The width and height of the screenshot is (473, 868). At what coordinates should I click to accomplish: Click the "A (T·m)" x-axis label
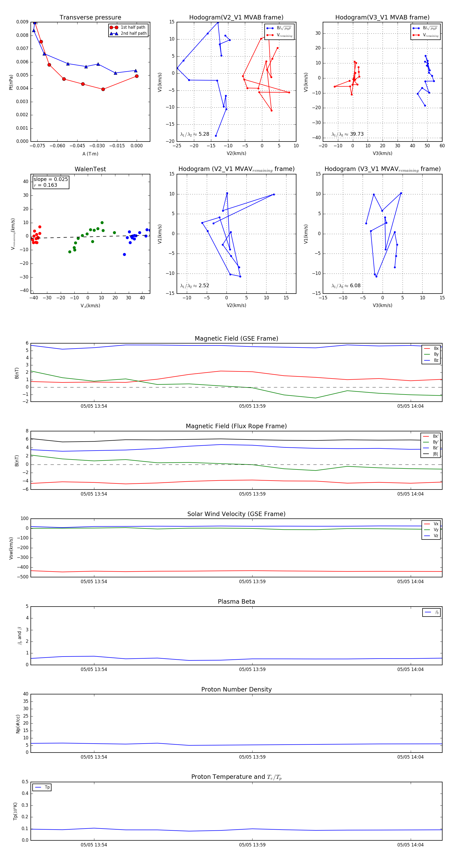pos(90,154)
